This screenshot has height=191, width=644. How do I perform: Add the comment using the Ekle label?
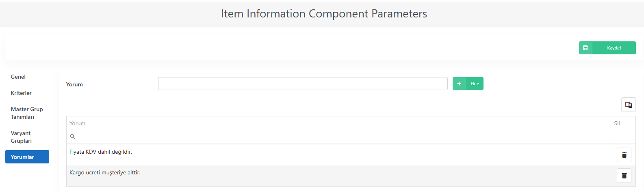coord(475,84)
